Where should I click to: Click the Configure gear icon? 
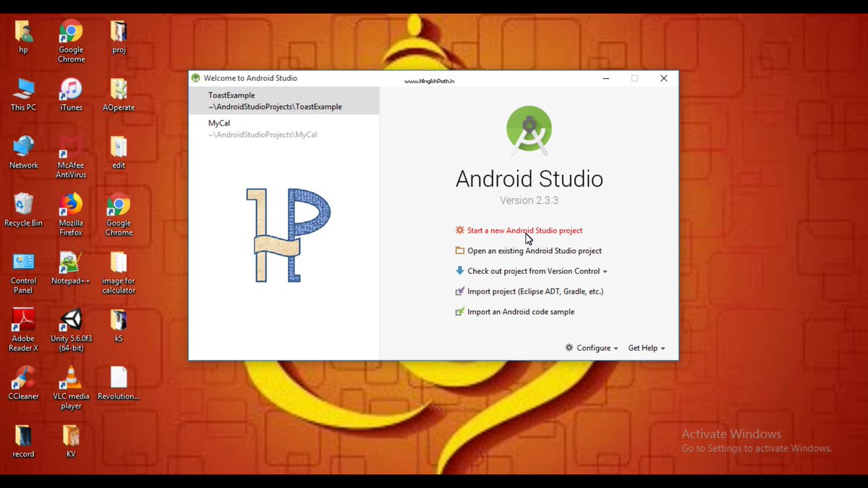[x=569, y=348]
